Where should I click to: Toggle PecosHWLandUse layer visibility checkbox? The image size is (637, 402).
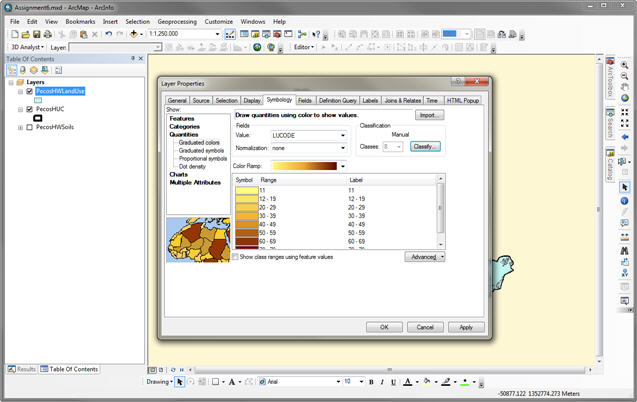click(29, 91)
